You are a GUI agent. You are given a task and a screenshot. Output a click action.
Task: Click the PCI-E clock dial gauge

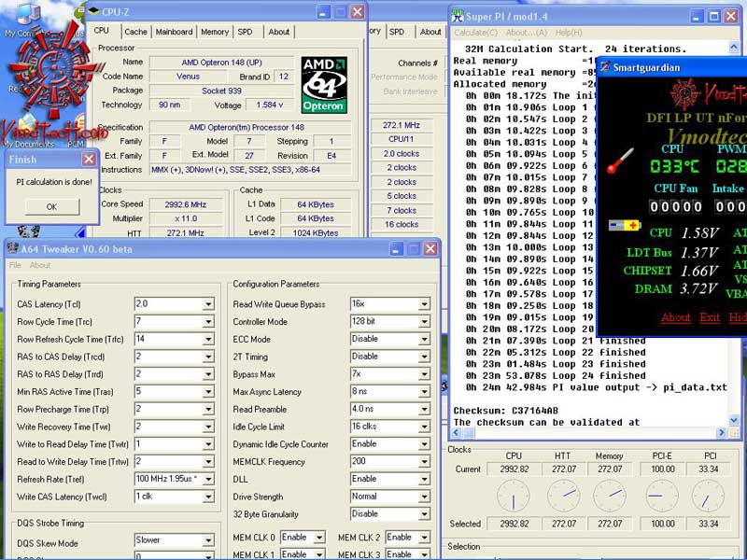pos(661,497)
